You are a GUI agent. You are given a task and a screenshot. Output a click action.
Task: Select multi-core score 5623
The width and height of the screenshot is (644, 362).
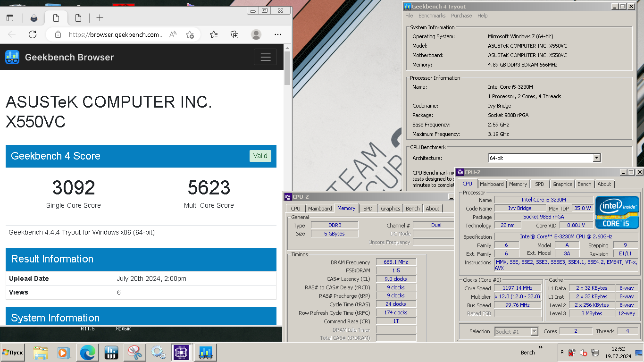[x=209, y=188]
